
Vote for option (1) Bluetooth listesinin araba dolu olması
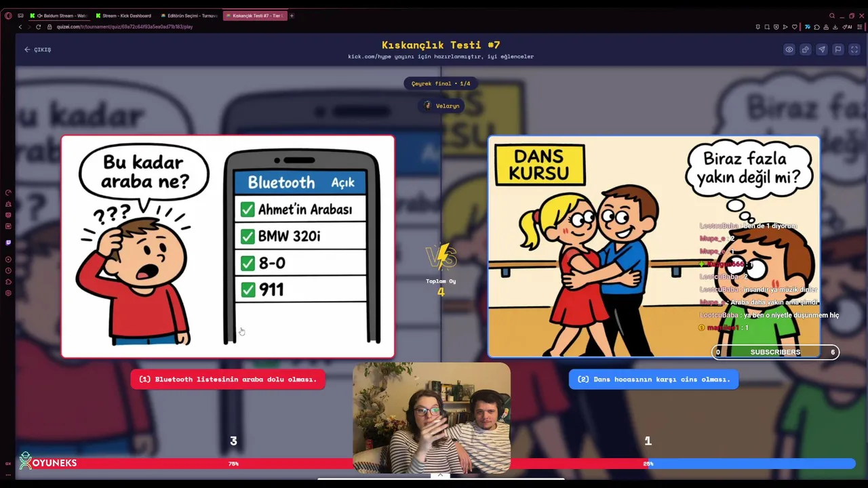228,380
